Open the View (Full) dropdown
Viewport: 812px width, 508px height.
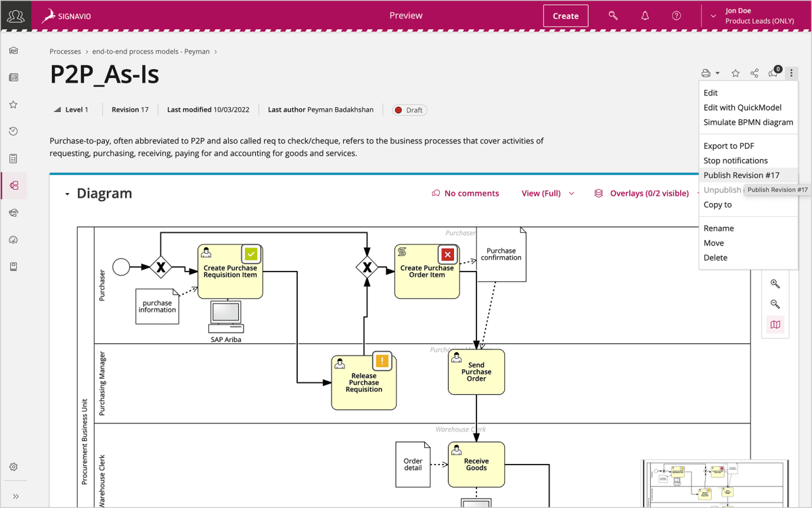tap(547, 194)
